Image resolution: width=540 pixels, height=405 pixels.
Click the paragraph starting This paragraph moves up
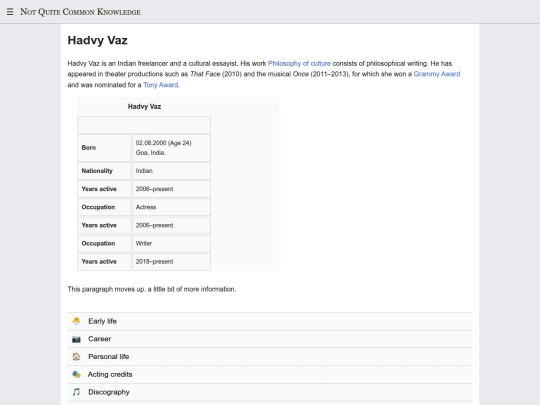point(152,289)
